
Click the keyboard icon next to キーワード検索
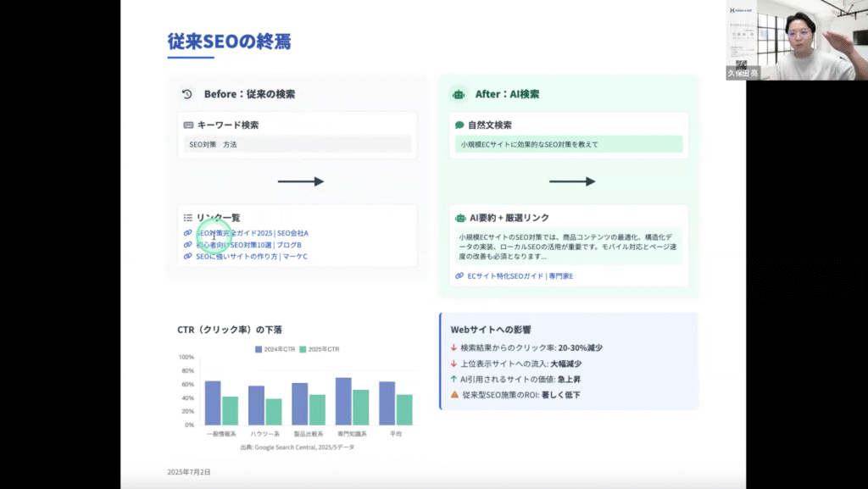point(188,125)
